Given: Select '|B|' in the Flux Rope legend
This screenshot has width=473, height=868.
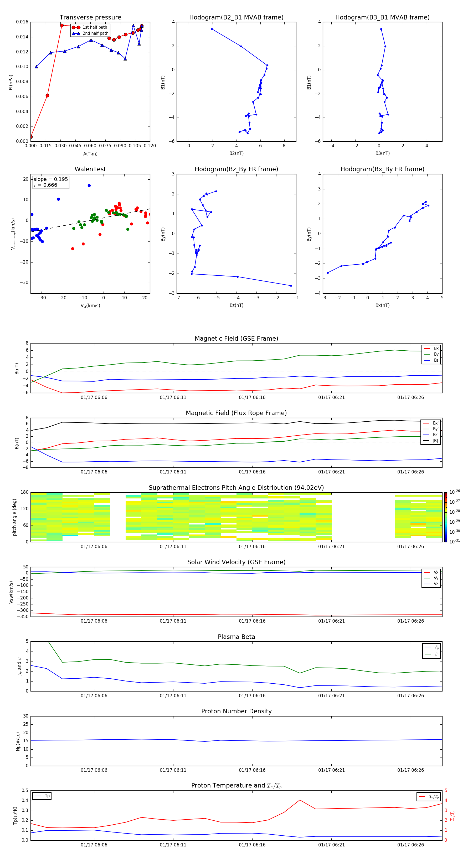Looking at the screenshot, I should pos(431,441).
